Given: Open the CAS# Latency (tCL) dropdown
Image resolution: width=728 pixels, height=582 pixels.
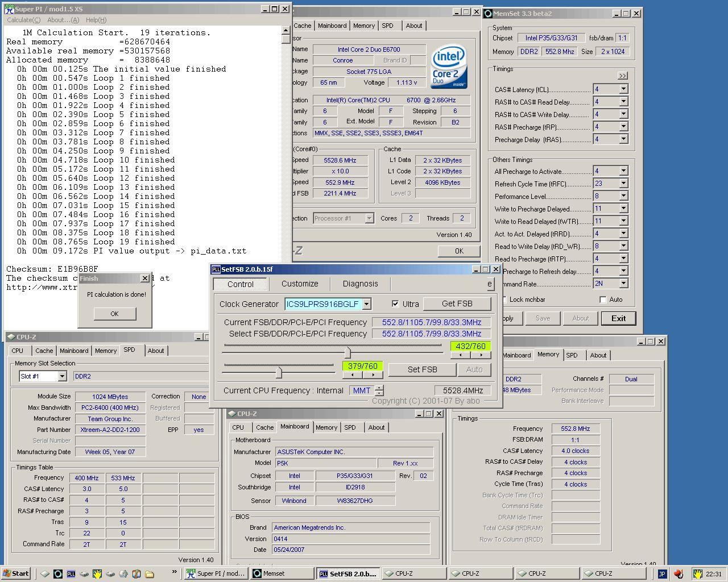Looking at the screenshot, I should tap(623, 89).
